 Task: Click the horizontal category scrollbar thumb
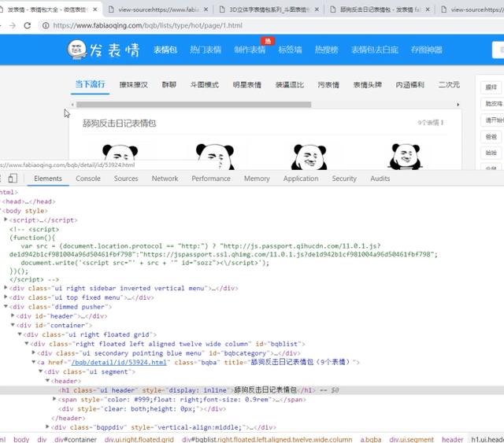(194, 105)
